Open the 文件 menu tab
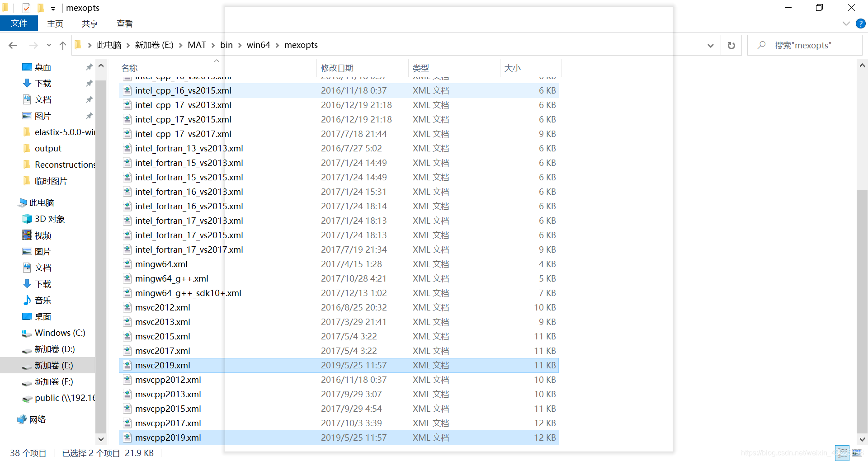868x461 pixels. coord(19,24)
